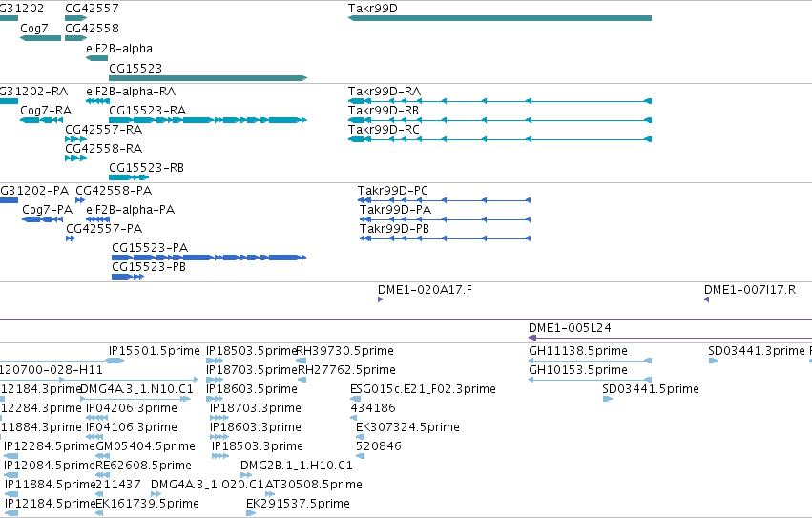812x518 pixels.
Task: Click the GH10153.5prime EST label
Action: (578, 370)
